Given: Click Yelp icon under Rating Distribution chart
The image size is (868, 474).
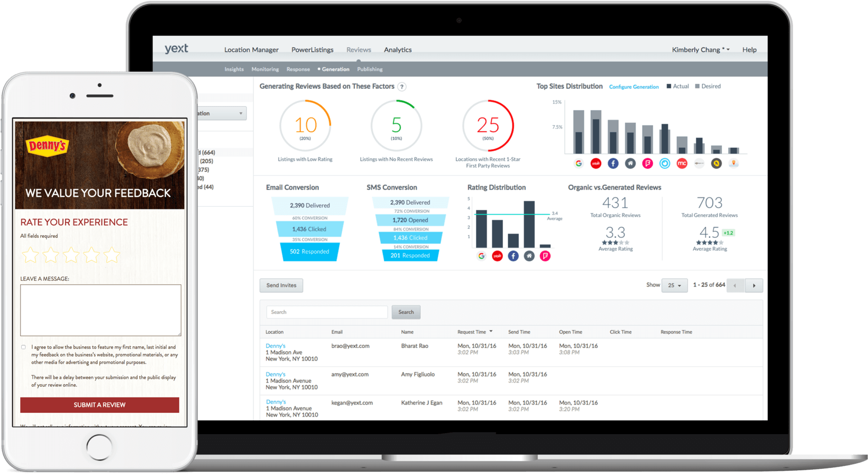Looking at the screenshot, I should 497,256.
